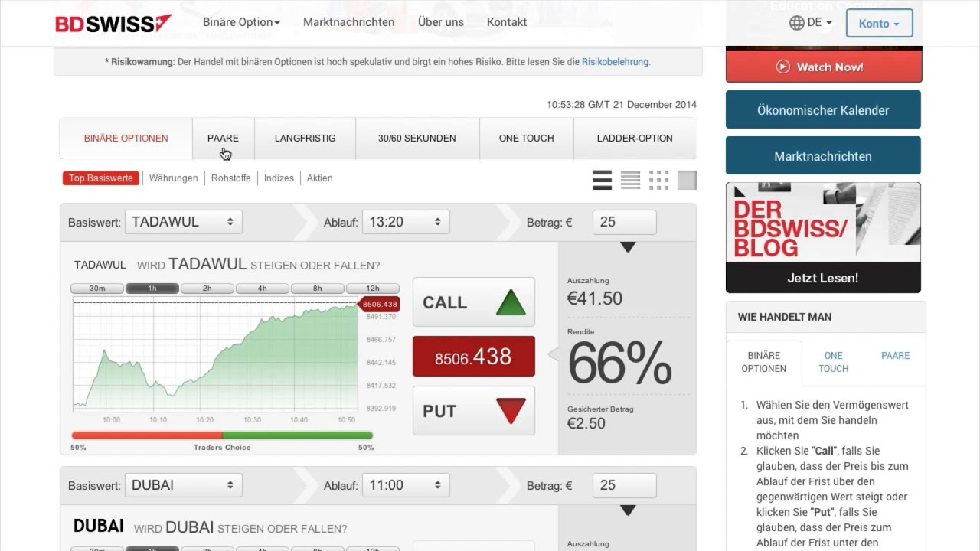Set TADAWUL chart to 4h timeframe
This screenshot has width=980, height=551.
pyautogui.click(x=263, y=289)
